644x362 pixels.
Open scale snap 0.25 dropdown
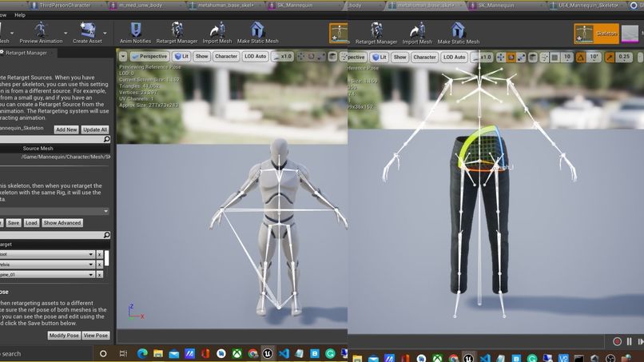pyautogui.click(x=624, y=58)
